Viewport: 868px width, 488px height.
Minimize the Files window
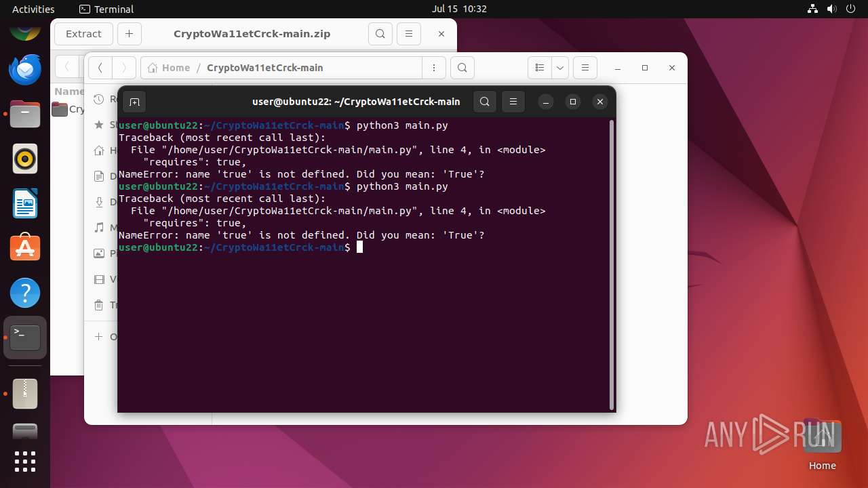618,68
